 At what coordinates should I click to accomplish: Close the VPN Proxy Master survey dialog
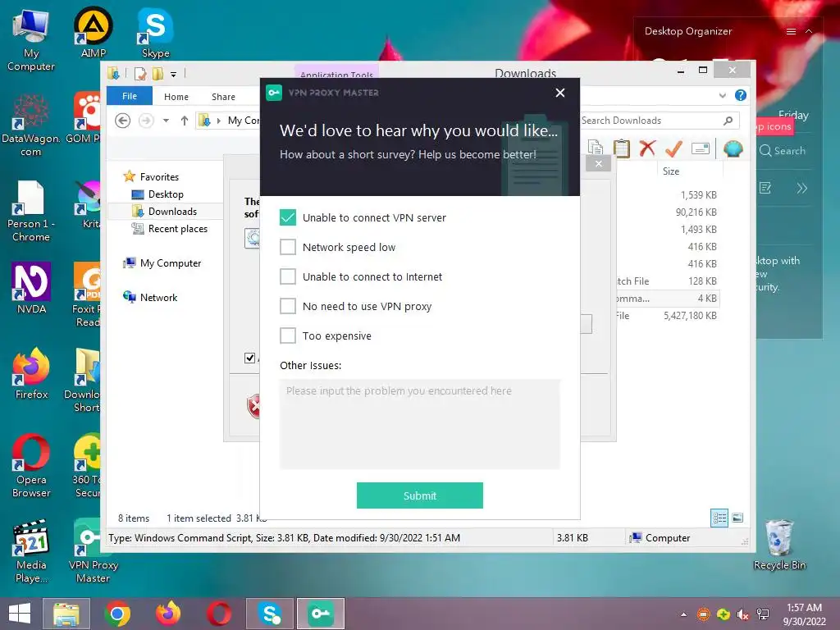(560, 93)
